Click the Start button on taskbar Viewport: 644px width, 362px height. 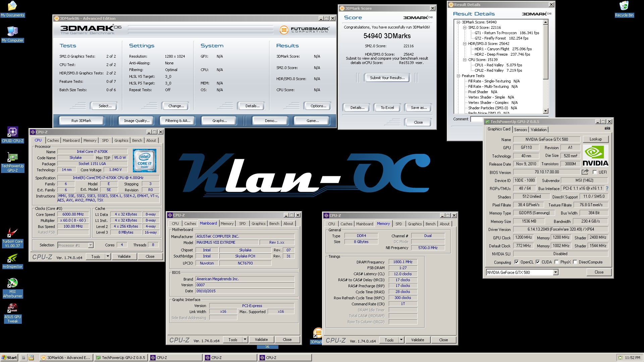pos(9,358)
